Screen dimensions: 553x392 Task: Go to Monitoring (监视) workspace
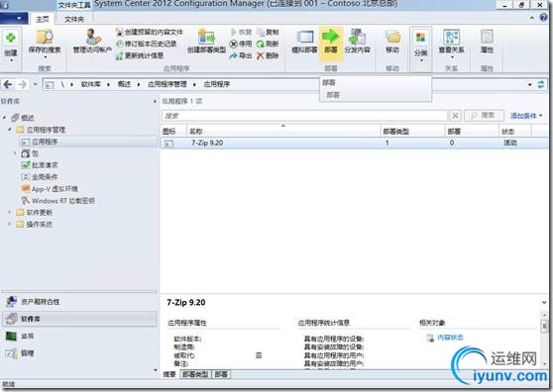coord(79,336)
